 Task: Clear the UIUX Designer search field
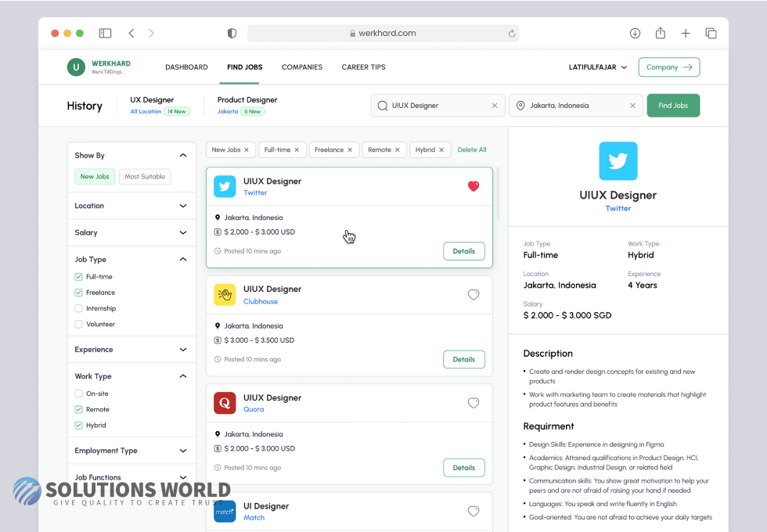coord(495,106)
